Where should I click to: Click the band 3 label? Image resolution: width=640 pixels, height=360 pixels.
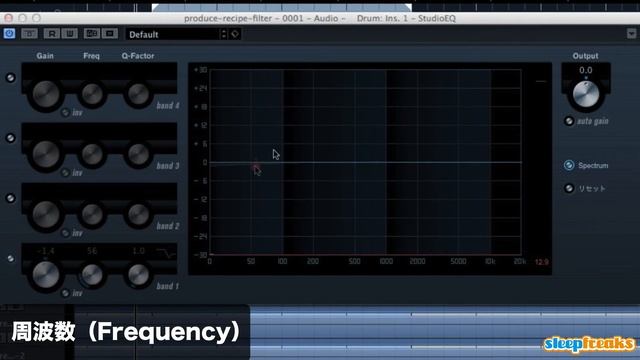[x=168, y=166]
